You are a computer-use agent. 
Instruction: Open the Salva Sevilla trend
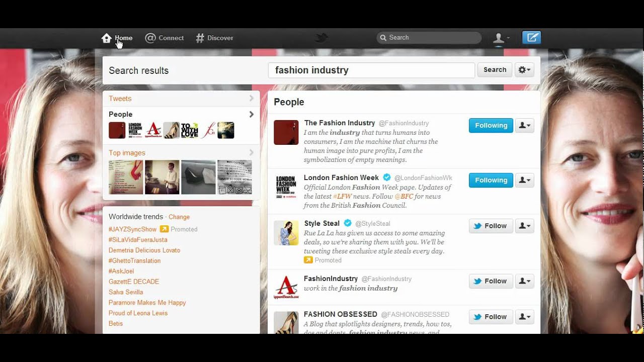126,292
